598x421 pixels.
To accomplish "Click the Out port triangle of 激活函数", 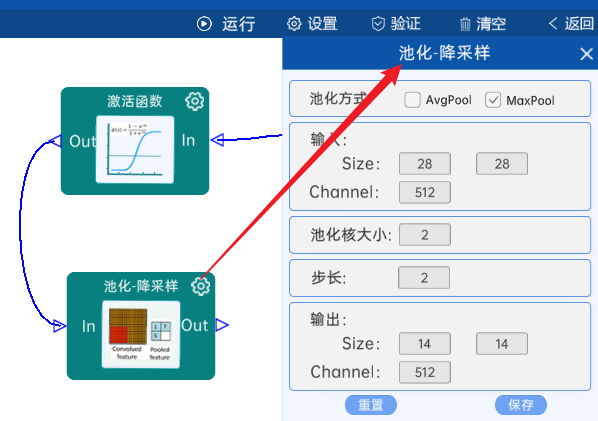I will coord(55,141).
